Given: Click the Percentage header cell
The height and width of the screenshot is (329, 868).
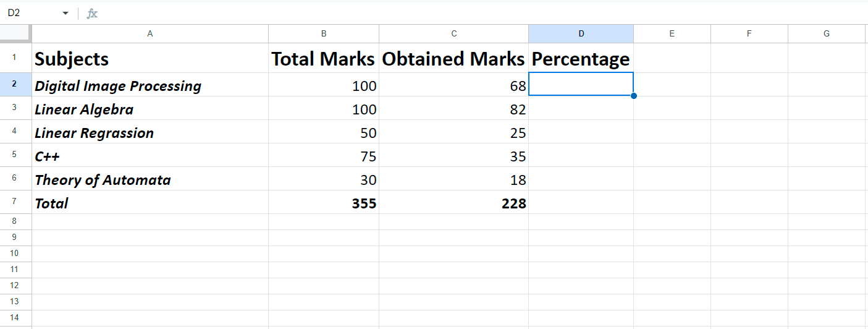Looking at the screenshot, I should pyautogui.click(x=581, y=58).
